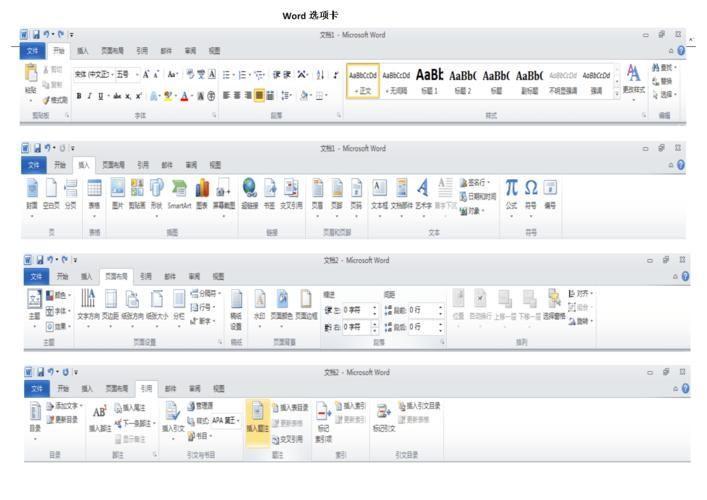Screen dimensions: 707x500
Task: Expand the Breaks (分隔符) dropdown
Action: [x=206, y=294]
